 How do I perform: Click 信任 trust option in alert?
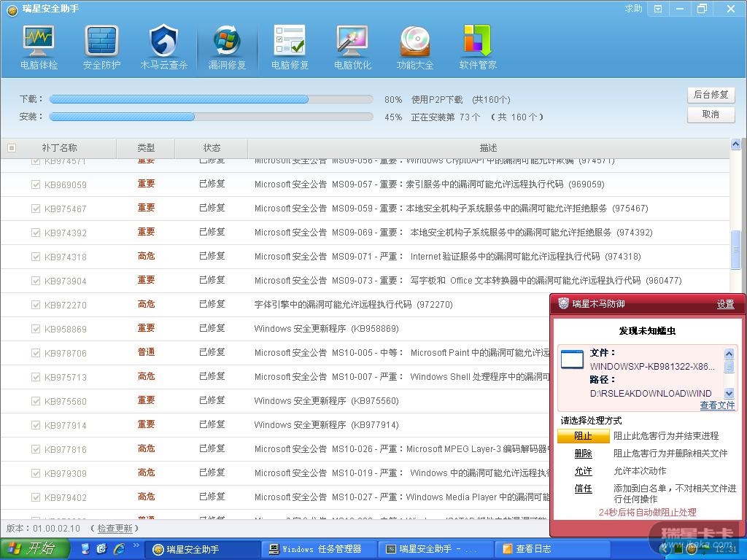(x=583, y=489)
